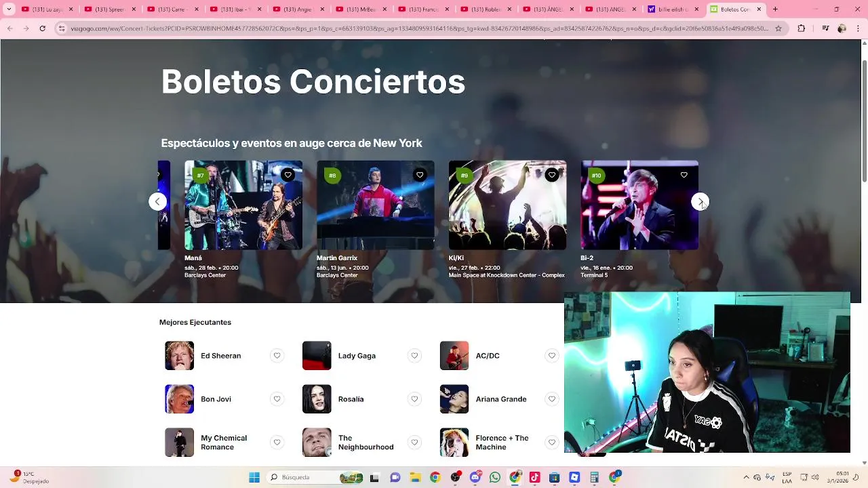
Task: Toggle the heart next to Lady Gaga
Action: click(x=414, y=356)
